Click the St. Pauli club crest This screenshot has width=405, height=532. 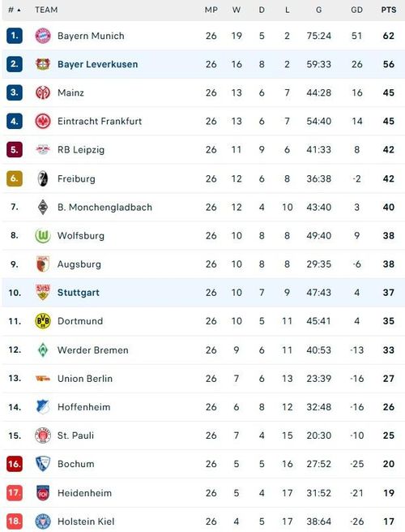43,435
